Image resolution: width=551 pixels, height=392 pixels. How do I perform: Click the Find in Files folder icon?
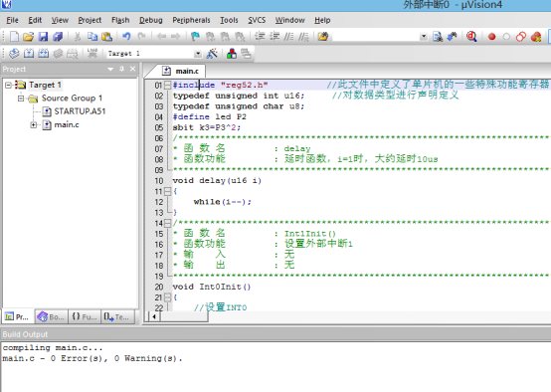[x=323, y=37]
